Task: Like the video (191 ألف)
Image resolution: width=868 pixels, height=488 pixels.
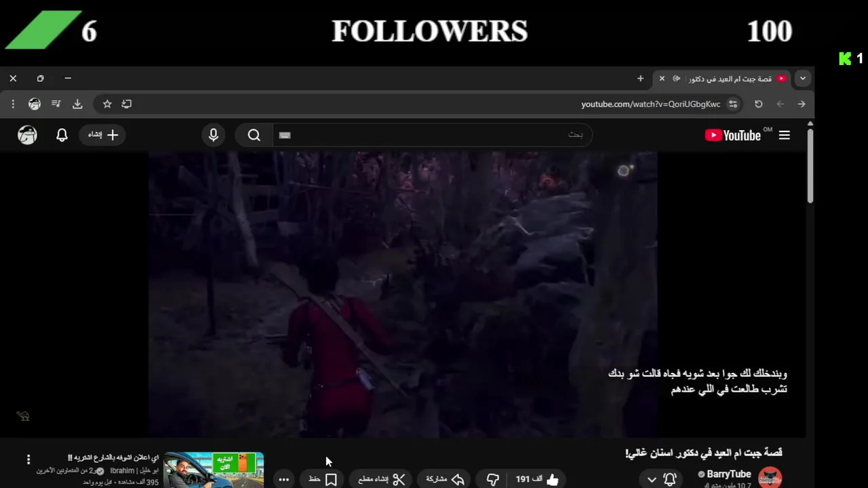Action: [537, 479]
